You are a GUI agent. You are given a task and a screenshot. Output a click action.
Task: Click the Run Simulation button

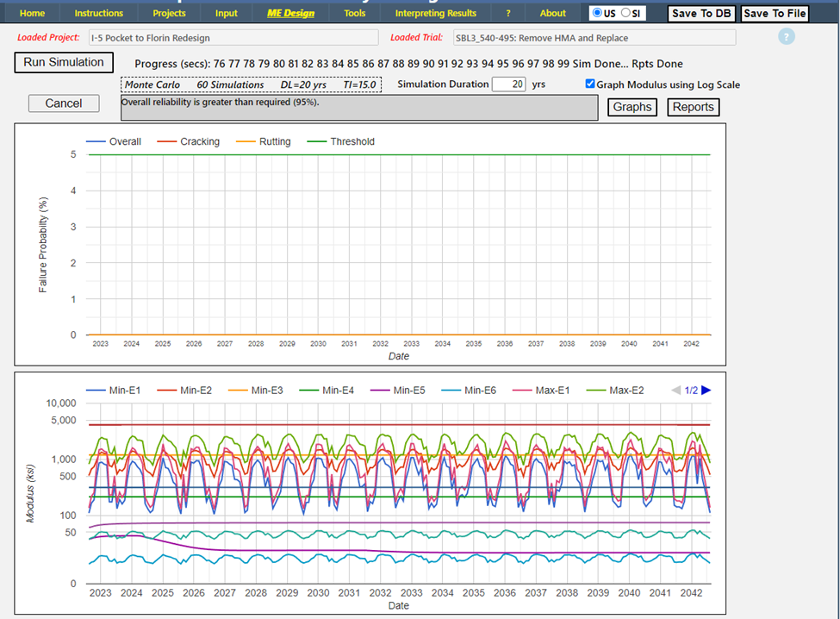pos(64,62)
